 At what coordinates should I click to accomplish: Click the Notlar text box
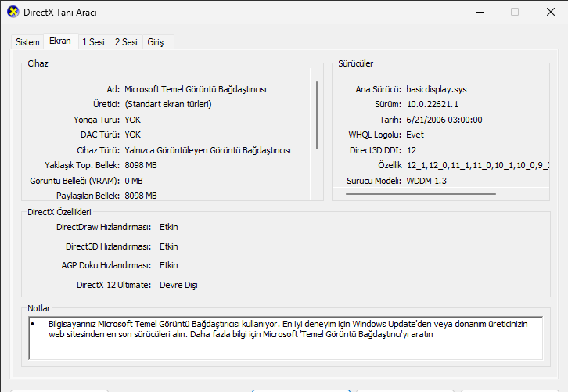coord(286,338)
